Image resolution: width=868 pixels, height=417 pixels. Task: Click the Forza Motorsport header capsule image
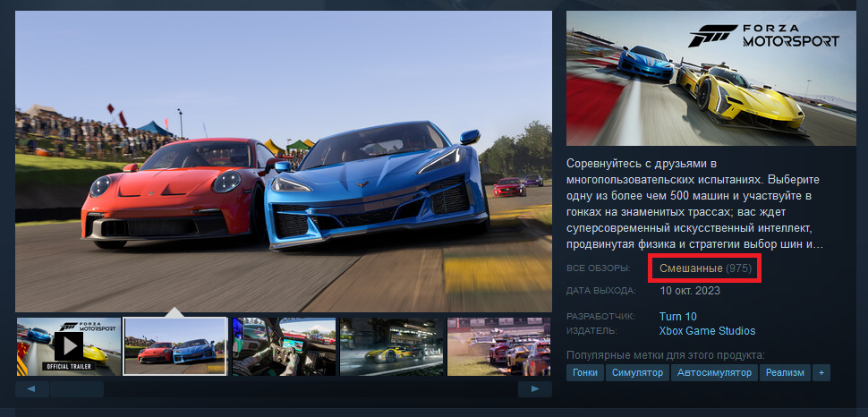711,78
